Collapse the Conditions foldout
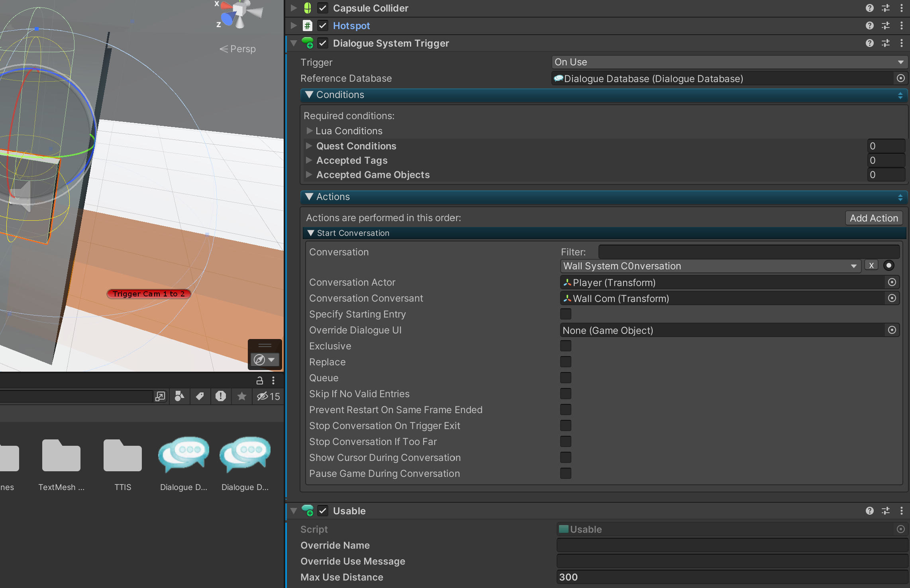The width and height of the screenshot is (910, 588). coord(309,95)
